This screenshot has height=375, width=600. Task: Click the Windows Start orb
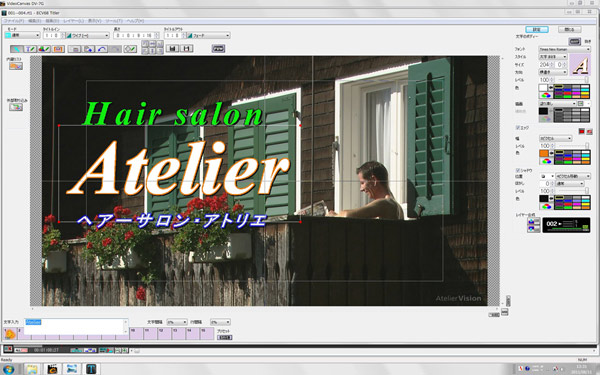click(8, 369)
